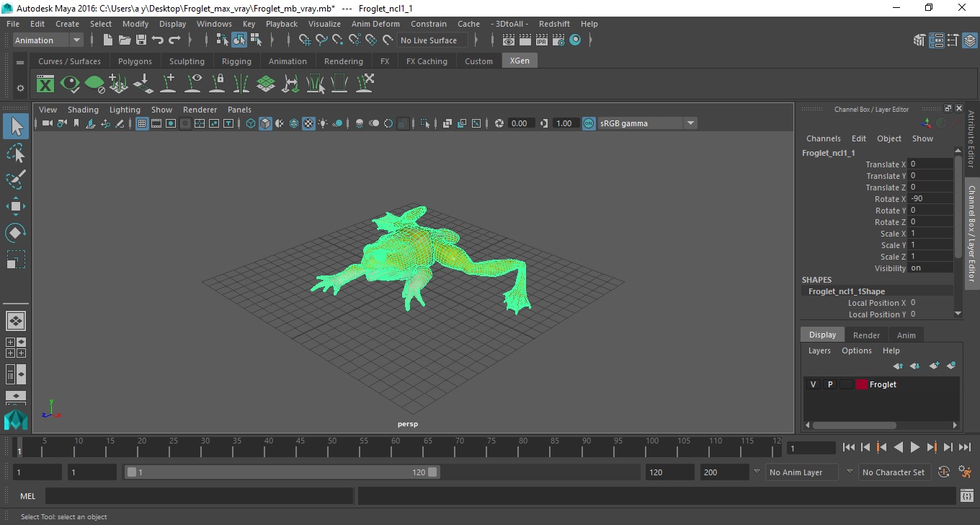Activate the Lasso Select tool
This screenshot has width=980, height=525.
coord(16,153)
